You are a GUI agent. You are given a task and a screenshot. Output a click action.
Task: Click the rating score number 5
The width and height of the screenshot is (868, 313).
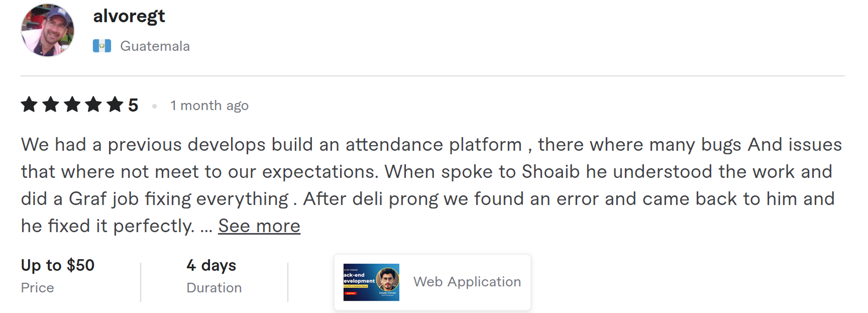coord(133,105)
